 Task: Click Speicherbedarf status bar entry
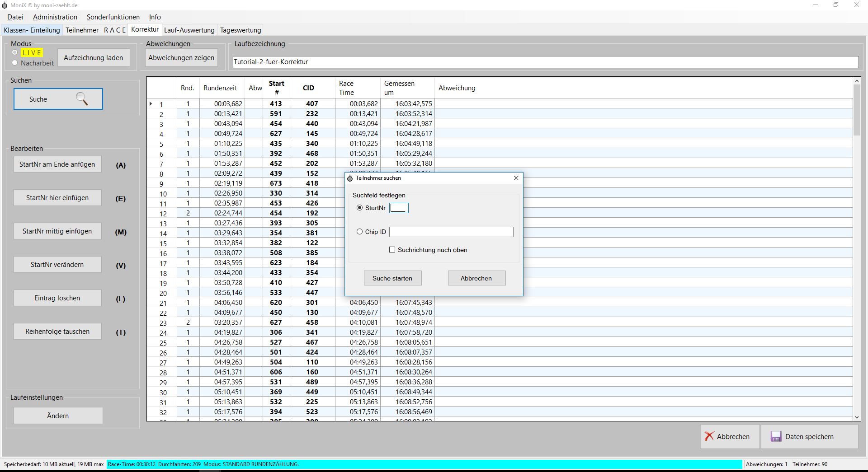point(54,464)
